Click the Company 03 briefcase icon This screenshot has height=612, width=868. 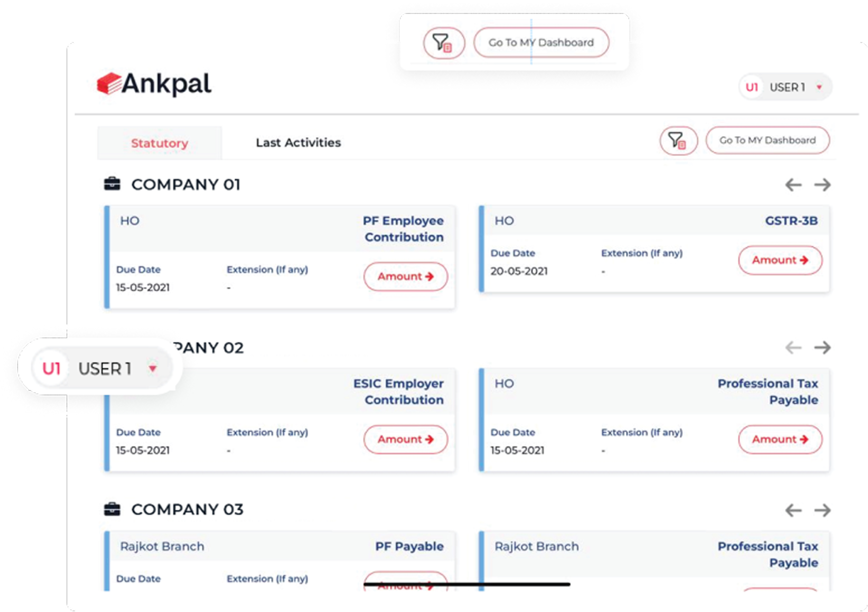112,509
